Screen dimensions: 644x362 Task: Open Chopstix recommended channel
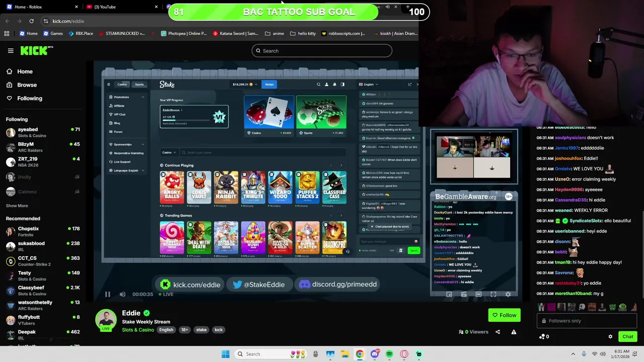pos(43,231)
